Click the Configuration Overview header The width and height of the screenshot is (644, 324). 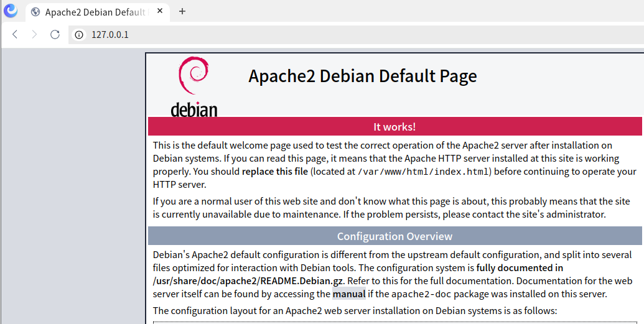[x=394, y=236]
